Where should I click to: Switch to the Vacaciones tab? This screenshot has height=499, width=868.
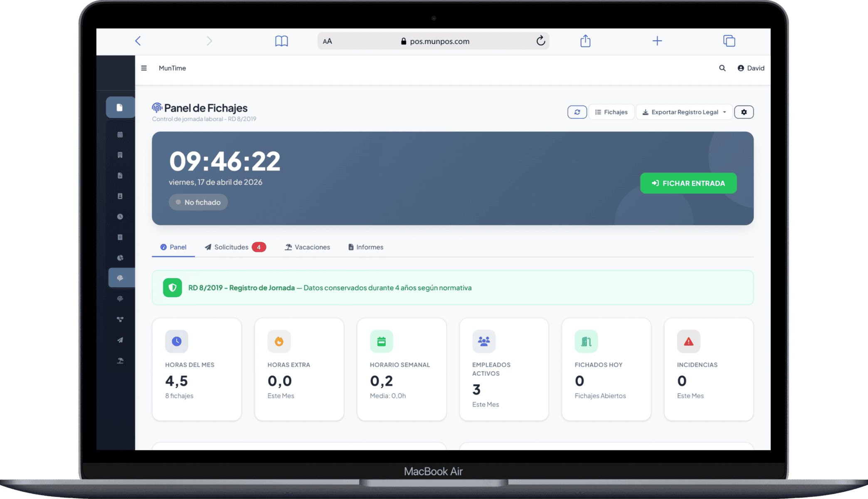(307, 247)
